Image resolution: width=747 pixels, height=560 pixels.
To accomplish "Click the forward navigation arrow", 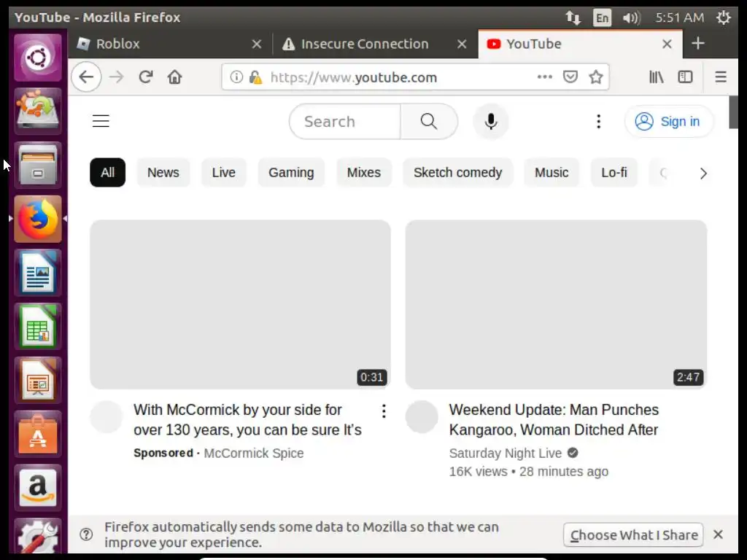I will pos(116,77).
